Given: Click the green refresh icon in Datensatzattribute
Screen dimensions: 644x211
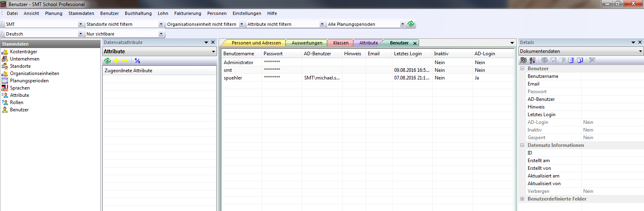Looking at the screenshot, I should [107, 61].
